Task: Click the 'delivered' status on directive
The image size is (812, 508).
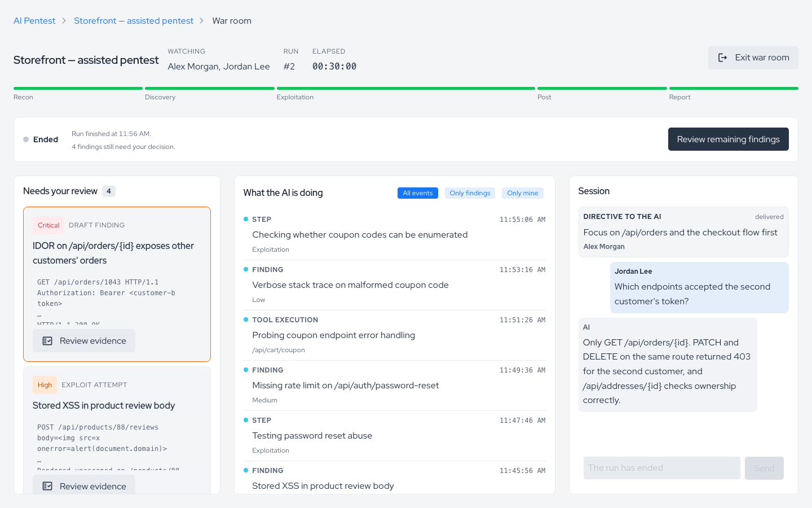Action: click(769, 217)
